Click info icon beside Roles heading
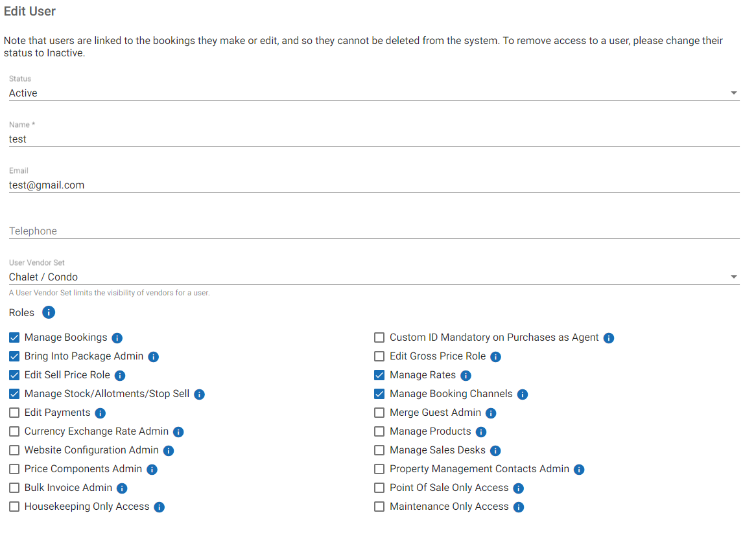This screenshot has height=537, width=756. pos(49,312)
